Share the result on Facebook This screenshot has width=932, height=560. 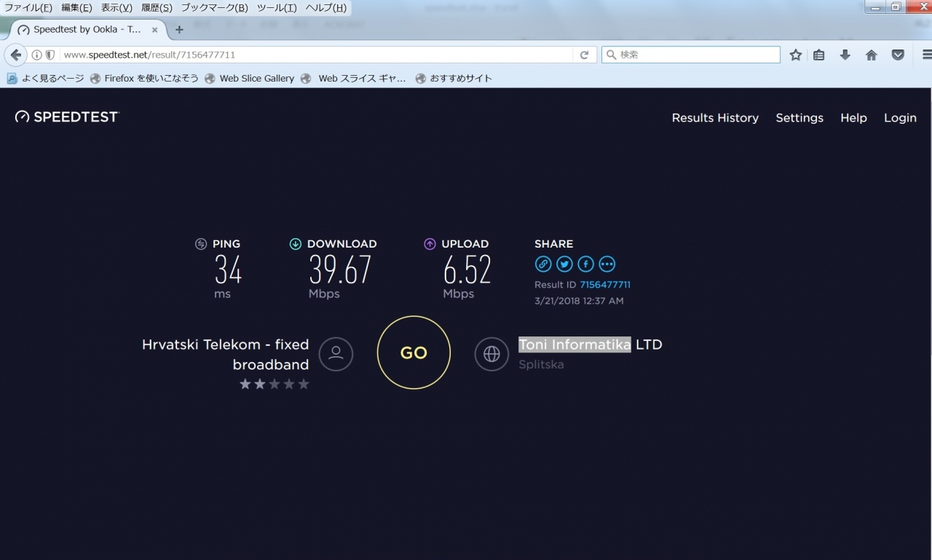point(585,264)
